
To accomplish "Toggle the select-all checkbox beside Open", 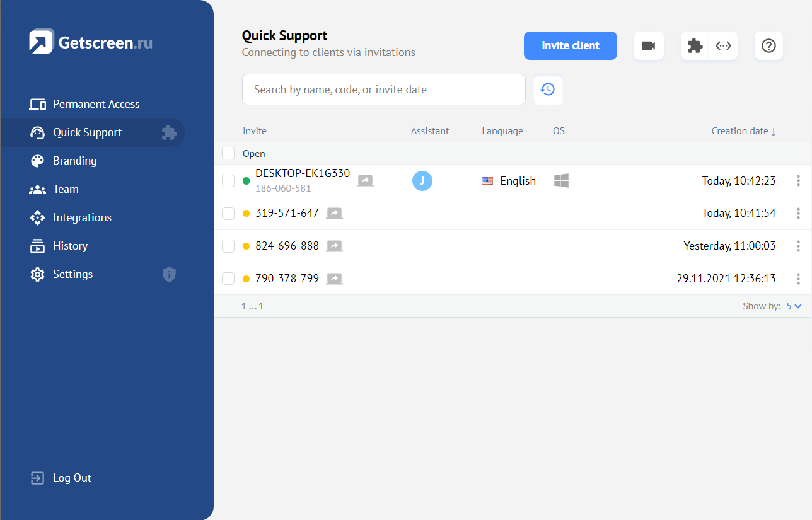I will 228,153.
